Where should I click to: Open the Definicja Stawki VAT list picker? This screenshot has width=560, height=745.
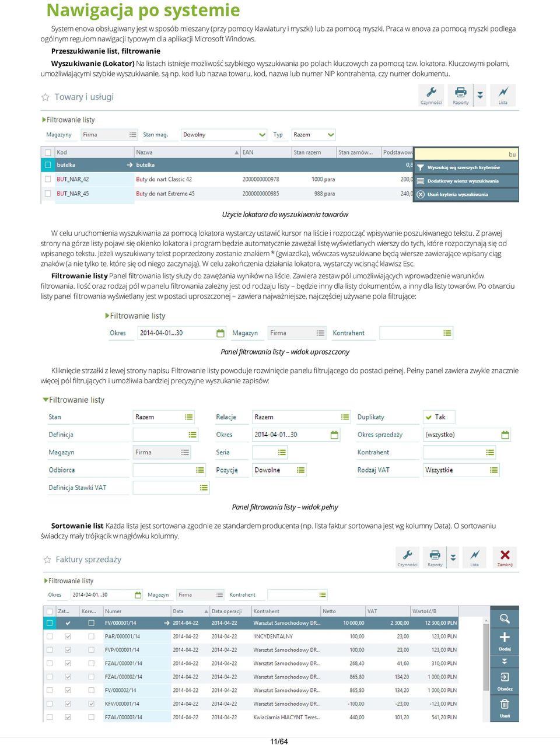pyautogui.click(x=204, y=488)
